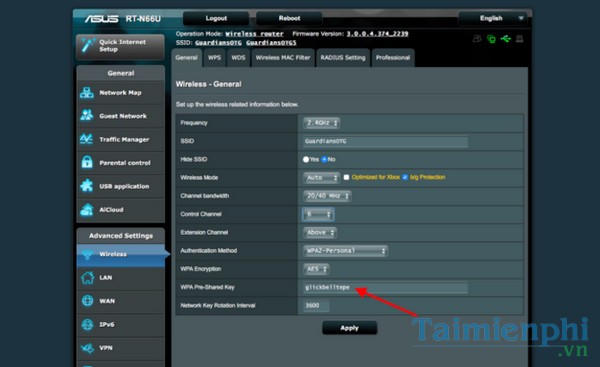Switch to Wireless MAC Filter tab
The image size is (600, 367).
(283, 58)
